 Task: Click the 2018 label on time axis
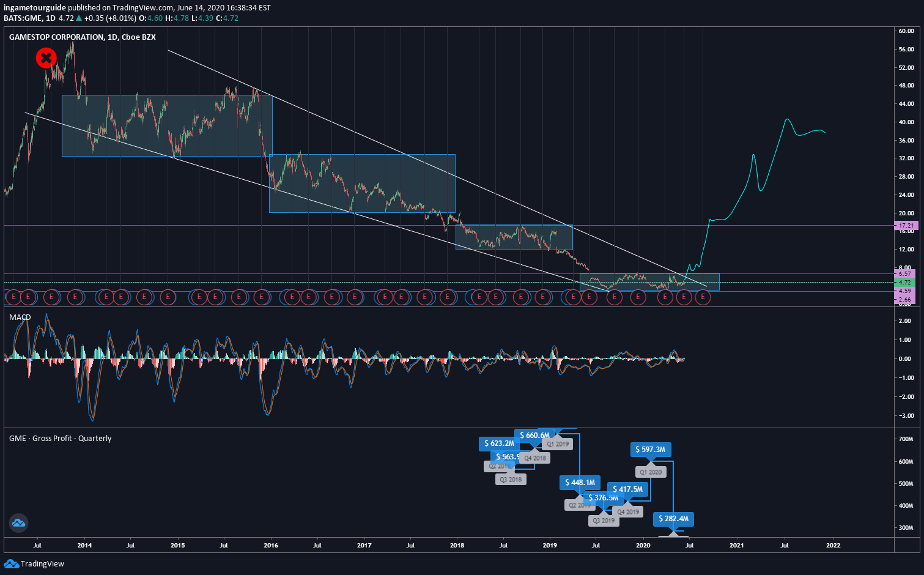point(457,546)
